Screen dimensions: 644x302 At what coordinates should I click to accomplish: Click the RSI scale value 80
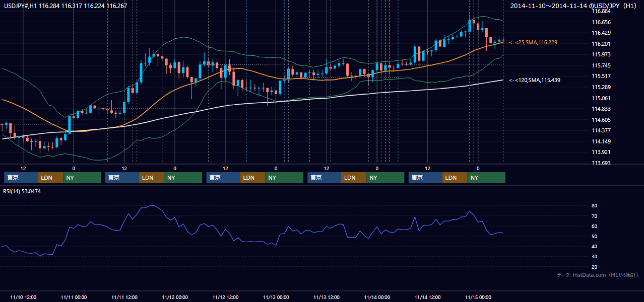click(x=595, y=206)
